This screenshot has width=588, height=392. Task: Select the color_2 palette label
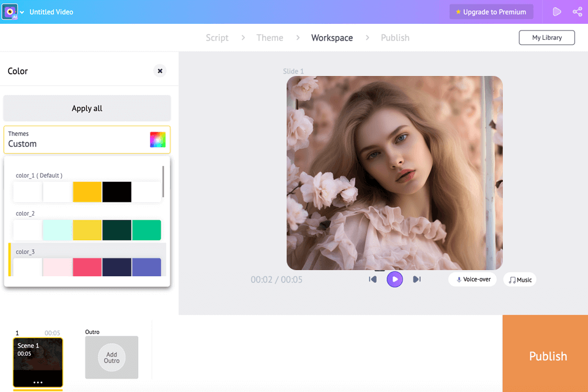pyautogui.click(x=25, y=213)
